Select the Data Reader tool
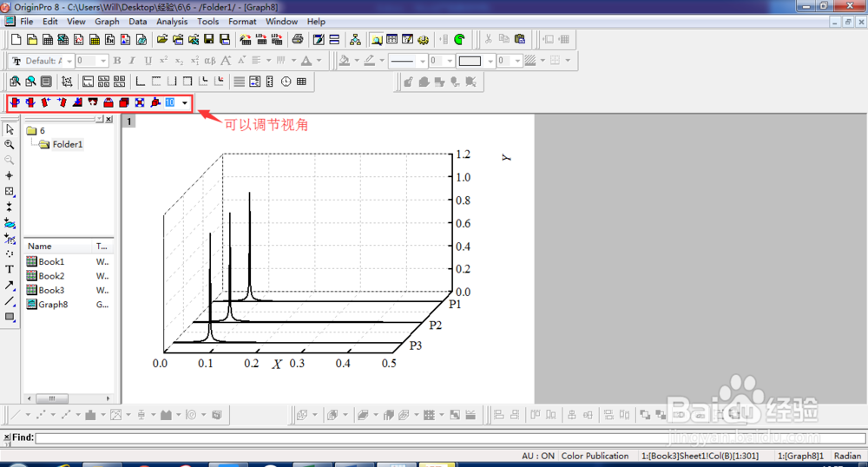This screenshot has height=467, width=868. 10,191
